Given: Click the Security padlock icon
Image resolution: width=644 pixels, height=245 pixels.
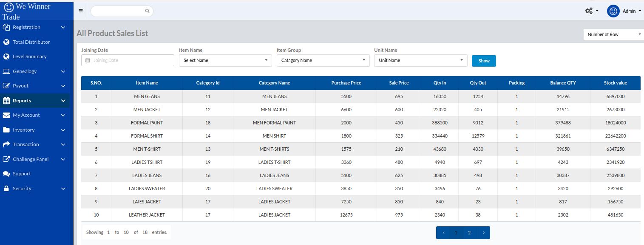Looking at the screenshot, I should 6,189.
